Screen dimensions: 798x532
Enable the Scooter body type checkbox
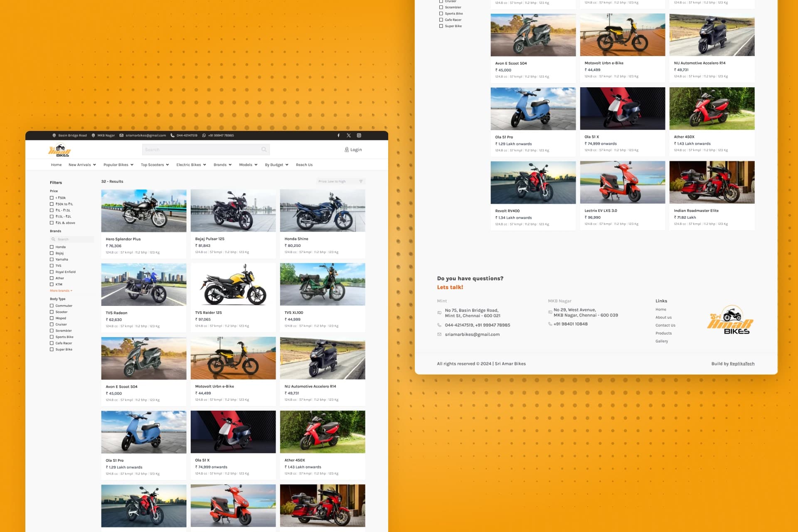point(52,312)
